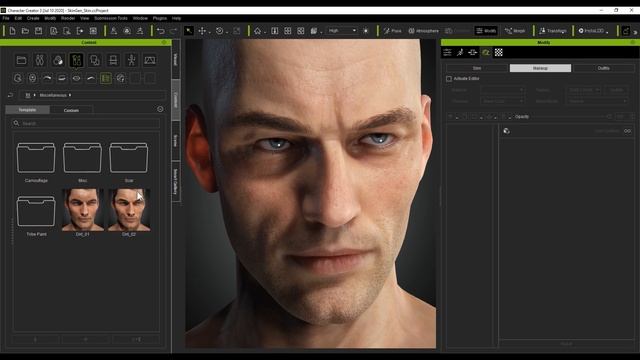This screenshot has height=360, width=640.
Task: Click the Home camera view icon
Action: (257, 31)
